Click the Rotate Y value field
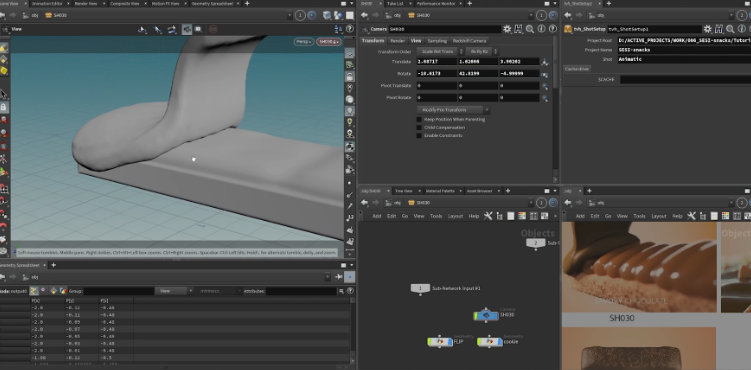 tap(478, 74)
